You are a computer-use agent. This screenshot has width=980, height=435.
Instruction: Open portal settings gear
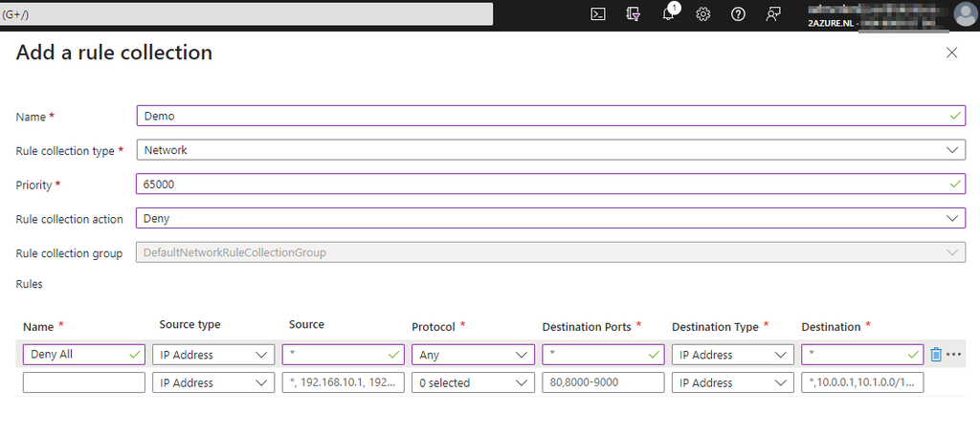point(703,14)
